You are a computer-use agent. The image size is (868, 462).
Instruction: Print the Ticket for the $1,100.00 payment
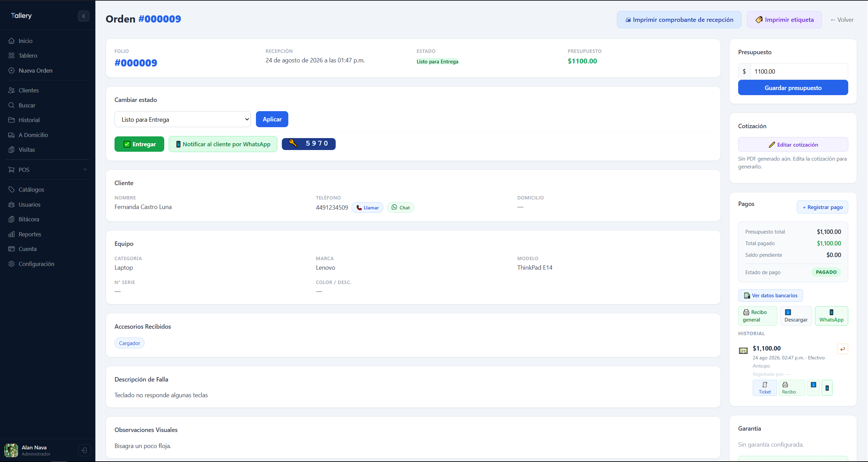[x=765, y=388]
